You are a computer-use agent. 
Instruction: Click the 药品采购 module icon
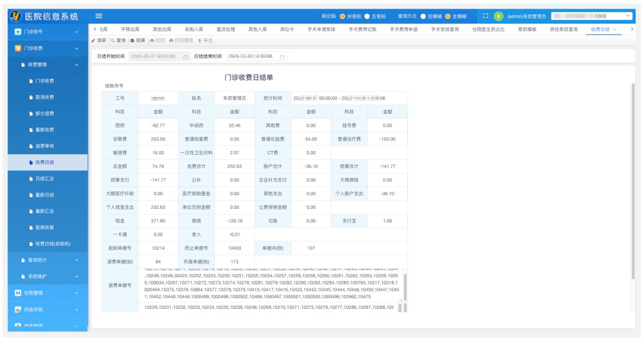pos(18,309)
